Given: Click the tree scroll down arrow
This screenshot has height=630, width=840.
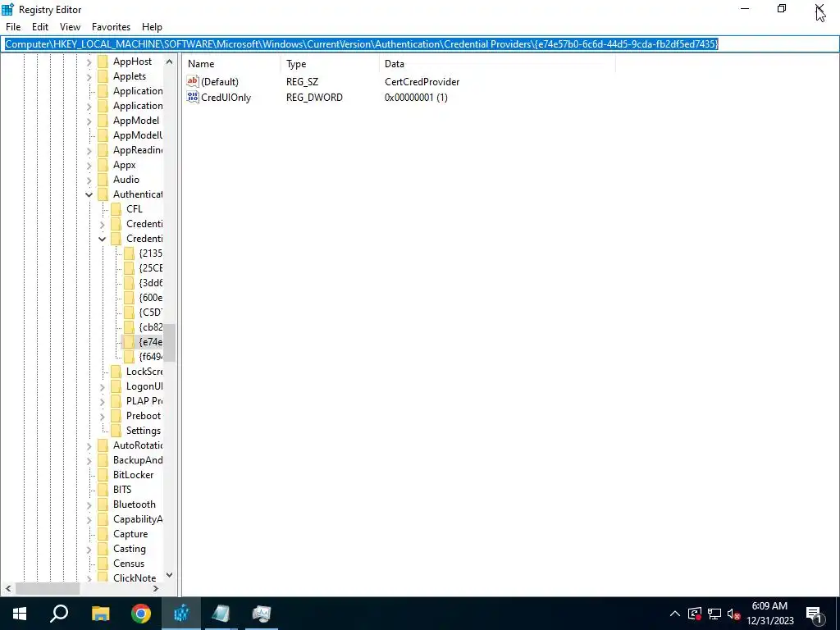Looking at the screenshot, I should click(x=169, y=575).
